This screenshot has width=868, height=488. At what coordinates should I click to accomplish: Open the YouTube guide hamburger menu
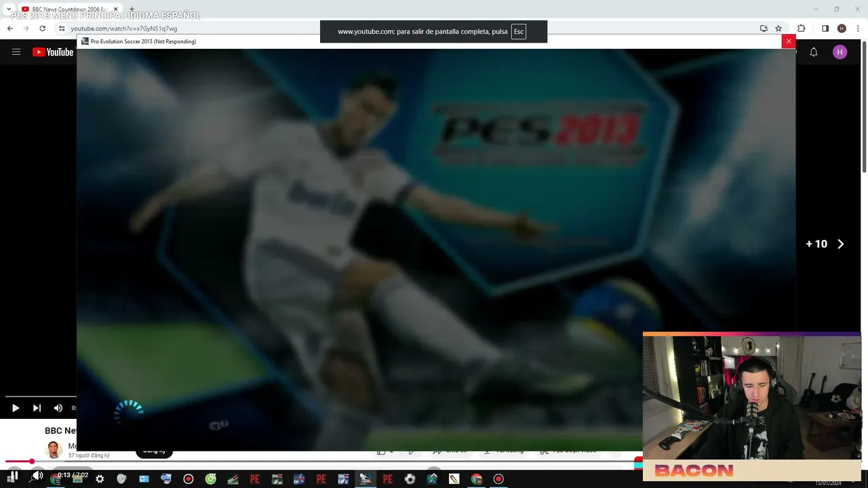16,52
